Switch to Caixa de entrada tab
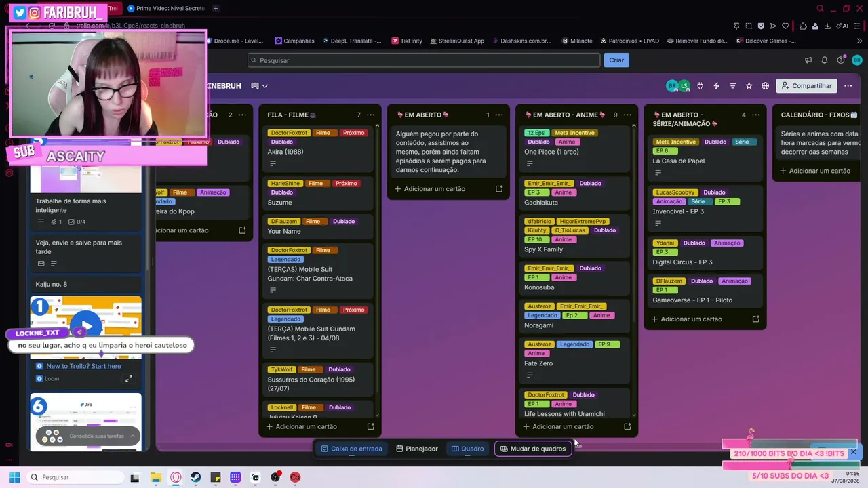Viewport: 868px width, 488px height. [351, 449]
